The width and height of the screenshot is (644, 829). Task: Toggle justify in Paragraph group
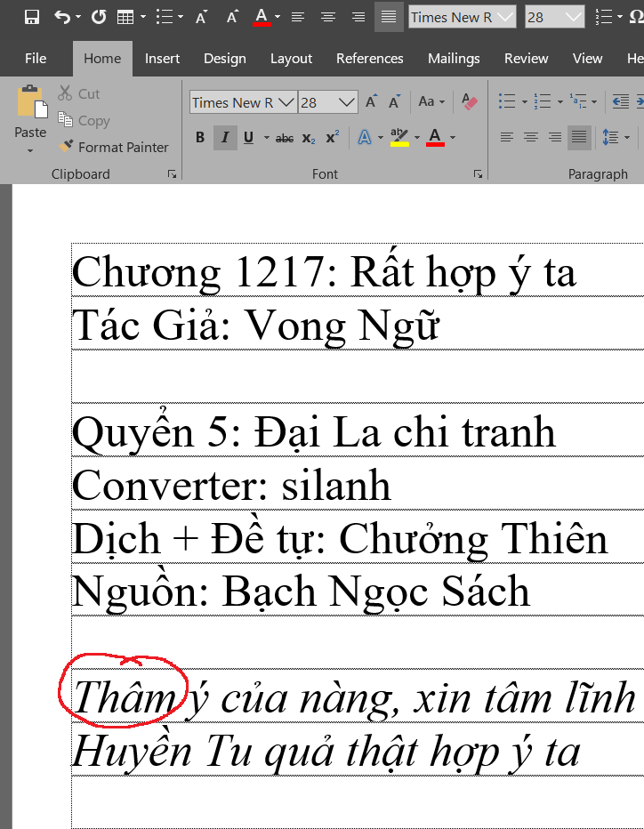(x=579, y=138)
